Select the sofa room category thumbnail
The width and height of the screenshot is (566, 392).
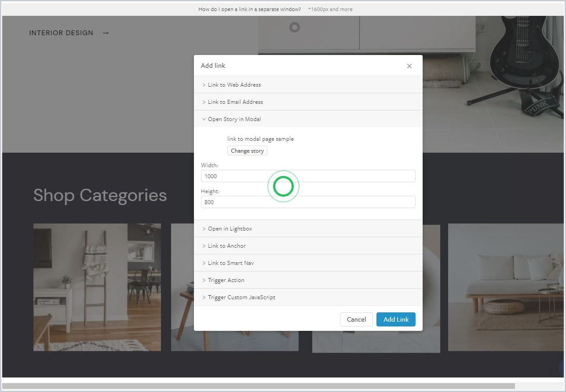[506, 287]
